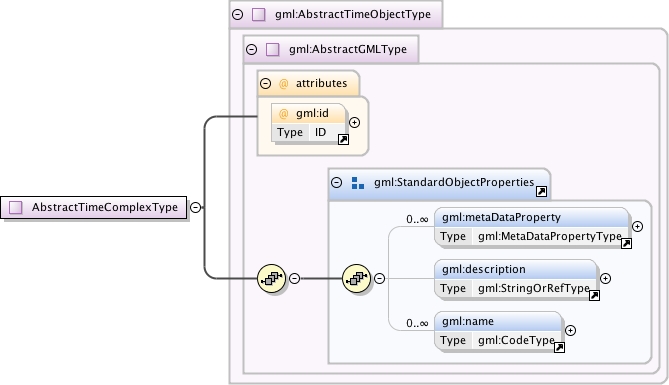Jump to gml:StringOrRefType via arrow icon
The height and width of the screenshot is (385, 669).
click(x=594, y=295)
